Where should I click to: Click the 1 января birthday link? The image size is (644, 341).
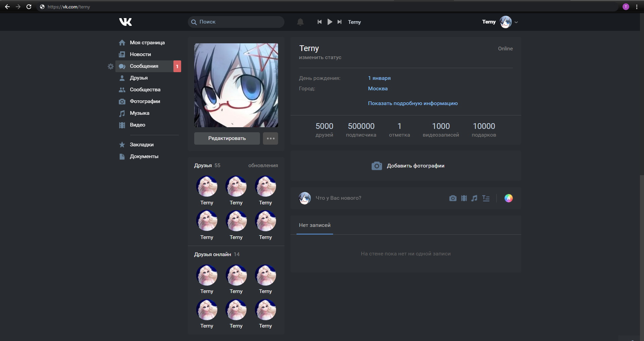click(379, 78)
